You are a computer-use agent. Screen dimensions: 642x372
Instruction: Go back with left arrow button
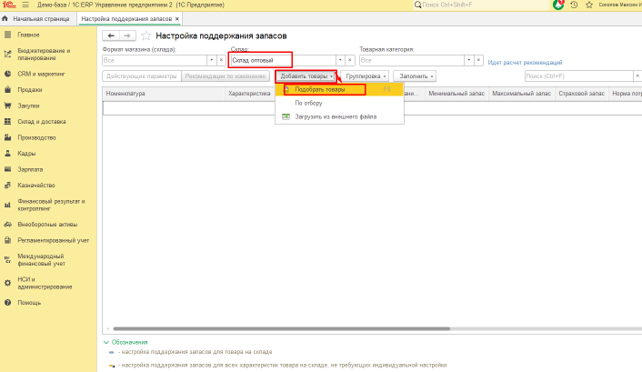click(111, 36)
